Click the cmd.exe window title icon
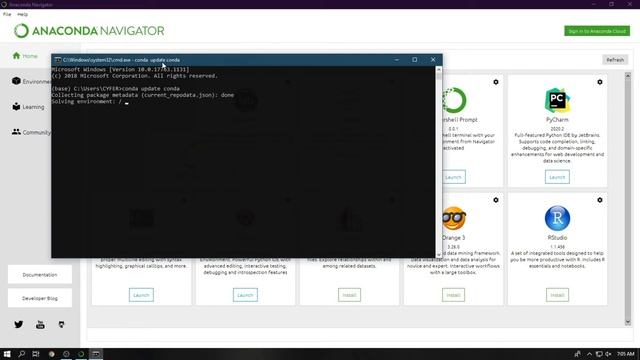The width and height of the screenshot is (640, 360). point(58,60)
